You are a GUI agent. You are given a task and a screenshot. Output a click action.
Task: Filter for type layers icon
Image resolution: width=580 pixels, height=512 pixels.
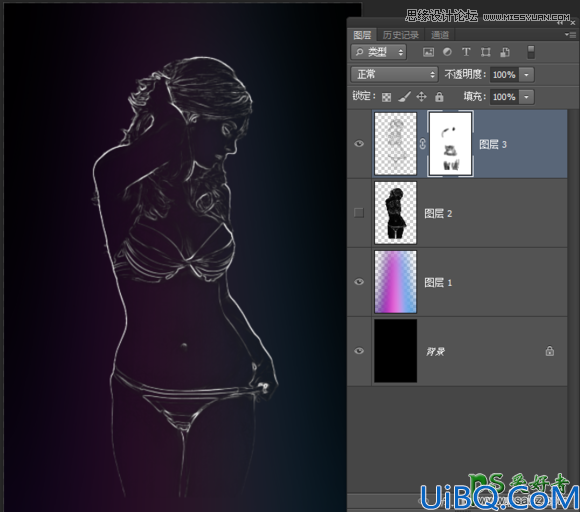pyautogui.click(x=466, y=52)
